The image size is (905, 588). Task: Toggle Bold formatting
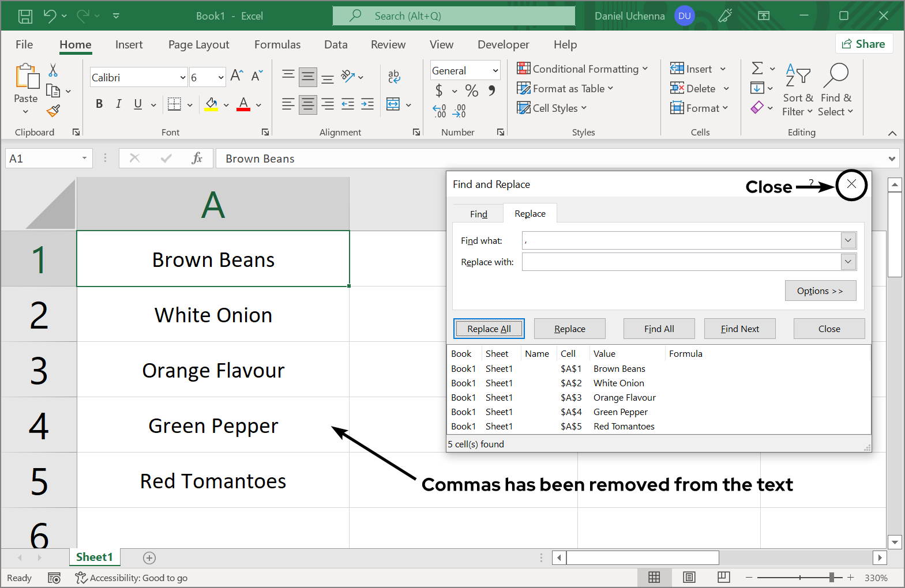[x=99, y=104]
